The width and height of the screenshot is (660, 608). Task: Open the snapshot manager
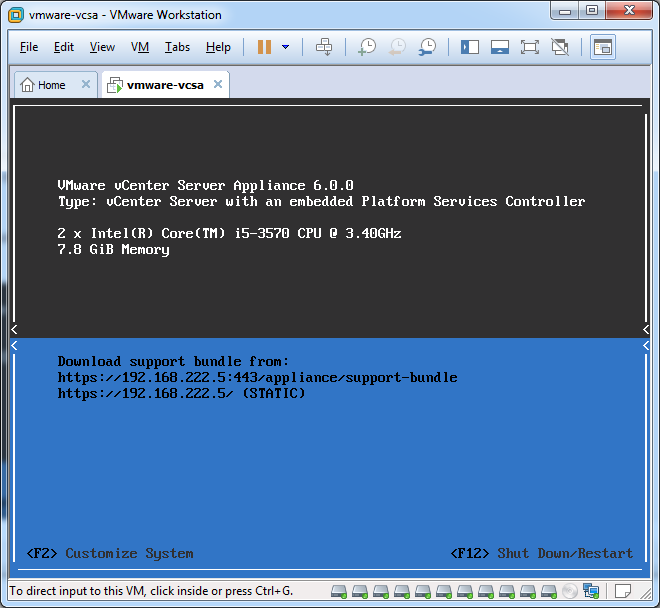click(x=427, y=47)
